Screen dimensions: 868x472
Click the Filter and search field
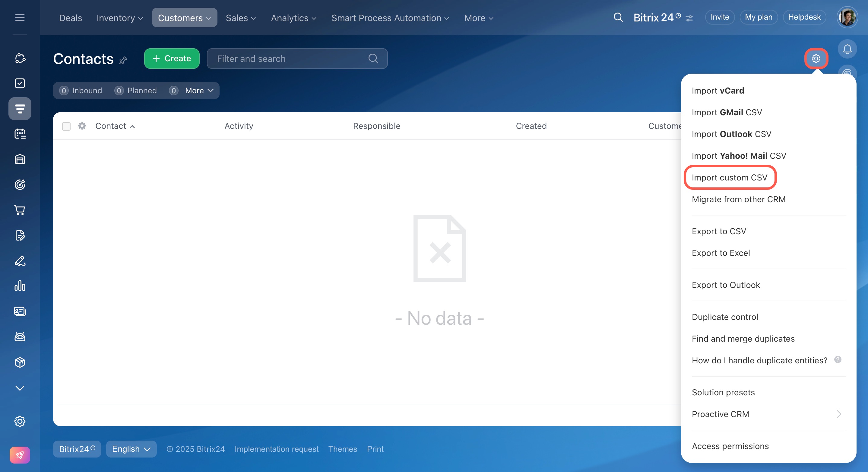290,59
